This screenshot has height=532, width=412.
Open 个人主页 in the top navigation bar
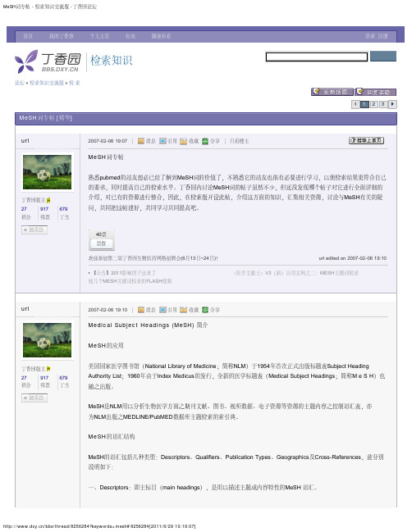click(99, 36)
